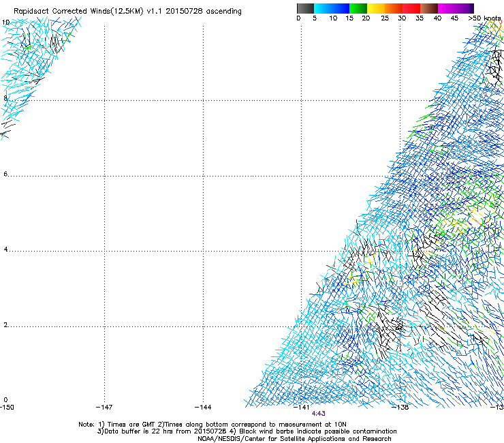Click the legend label 45 under color bar
The height and width of the screenshot is (443, 504).
454,18
